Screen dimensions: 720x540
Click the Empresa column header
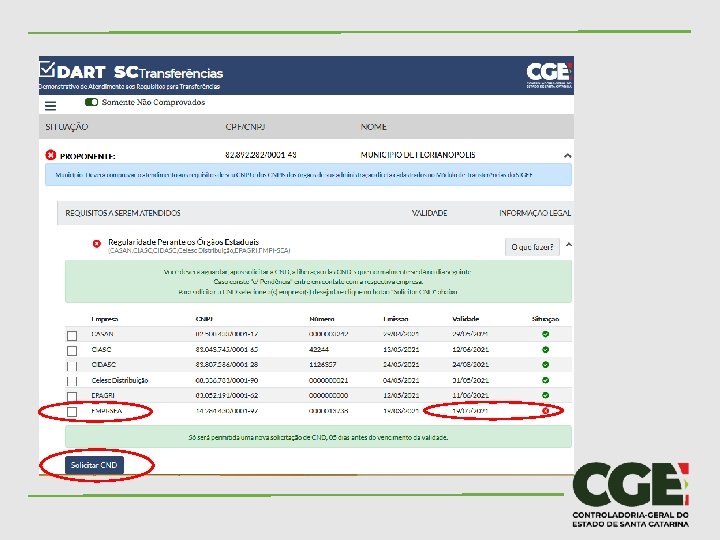click(105, 319)
